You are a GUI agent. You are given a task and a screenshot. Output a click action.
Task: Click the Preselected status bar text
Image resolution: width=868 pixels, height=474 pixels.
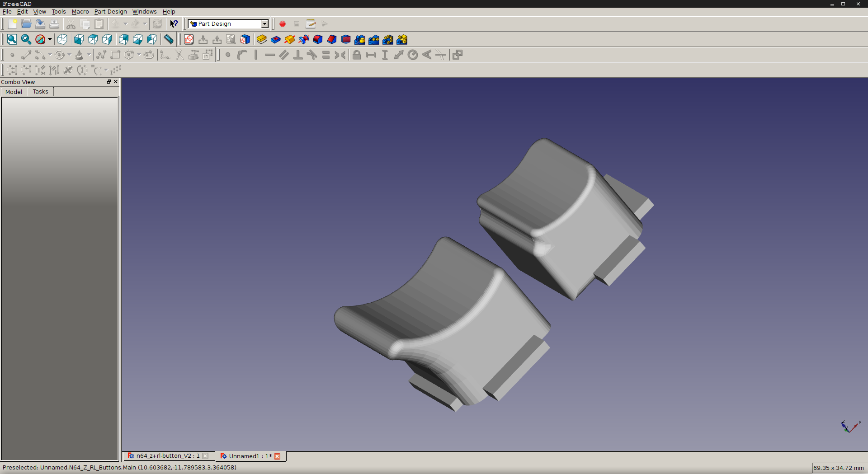119,468
